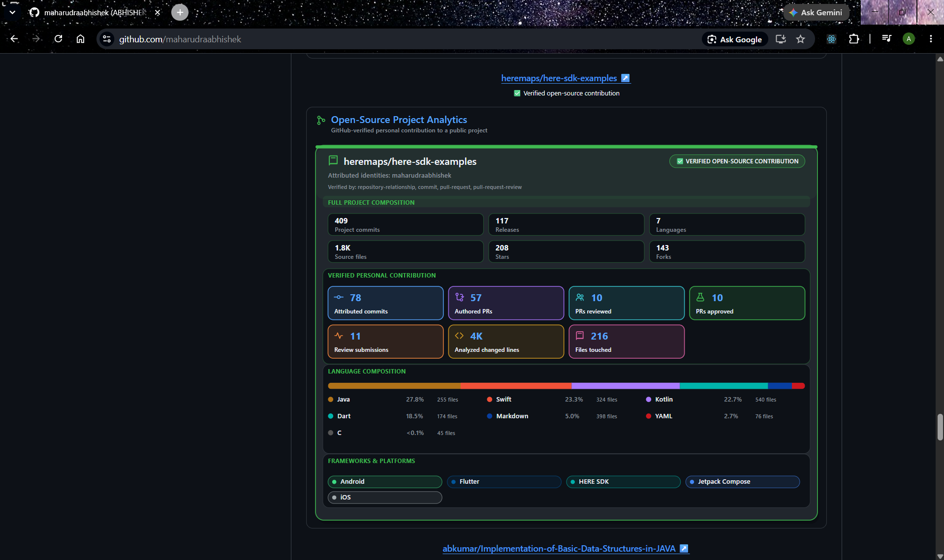The height and width of the screenshot is (560, 944).
Task: Click the 409 Project commits stat box
Action: (406, 224)
